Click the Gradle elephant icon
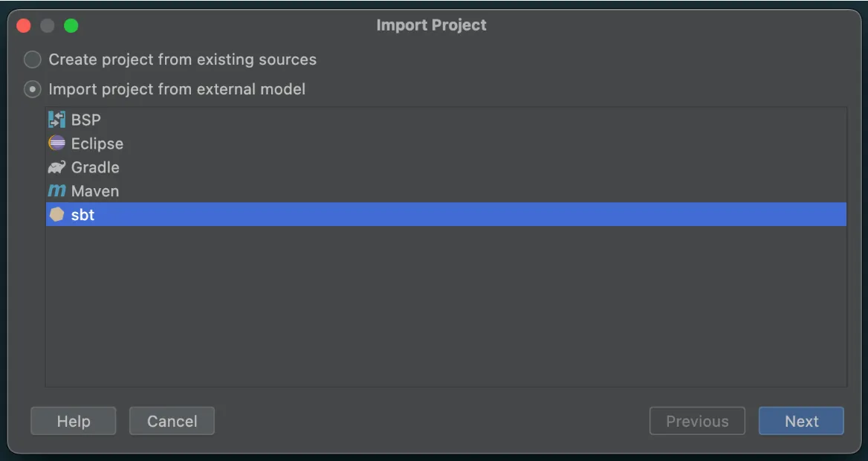The width and height of the screenshot is (868, 461). (x=56, y=167)
